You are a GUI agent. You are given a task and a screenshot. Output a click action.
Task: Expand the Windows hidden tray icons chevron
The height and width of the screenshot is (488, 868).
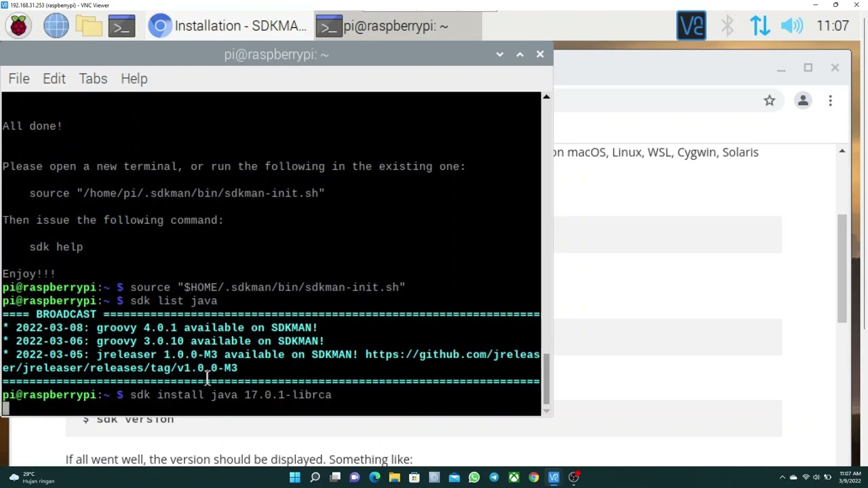click(782, 477)
